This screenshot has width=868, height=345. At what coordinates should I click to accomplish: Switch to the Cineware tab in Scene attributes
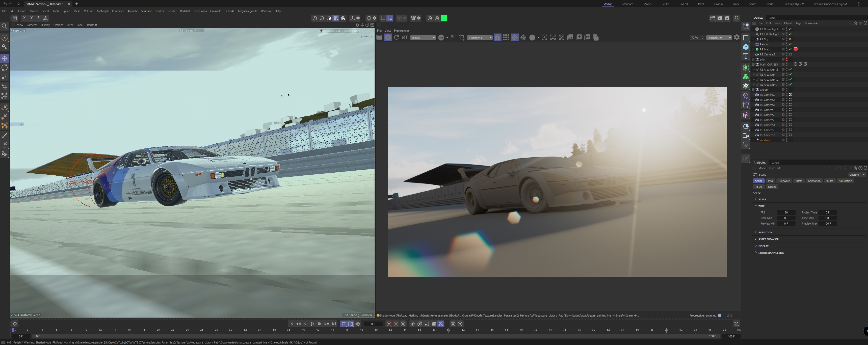click(784, 181)
